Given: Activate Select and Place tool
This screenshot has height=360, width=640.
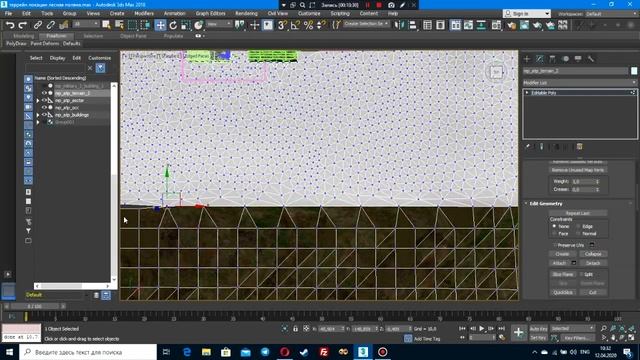Looking at the screenshot, I should [199, 25].
